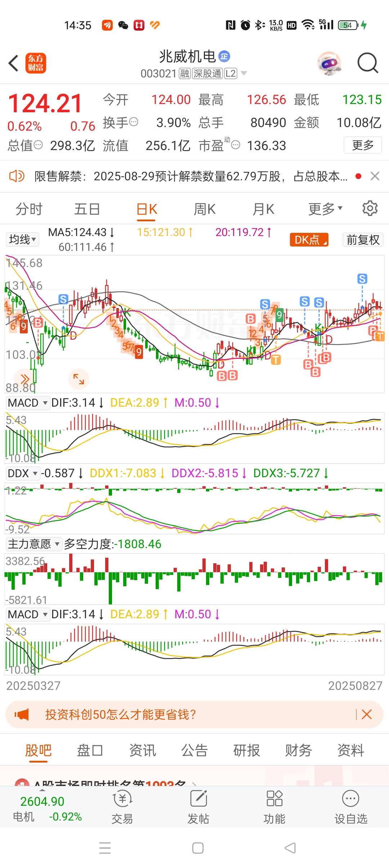Close the 限售解禁 notice bar
The image size is (389, 868).
click(375, 176)
